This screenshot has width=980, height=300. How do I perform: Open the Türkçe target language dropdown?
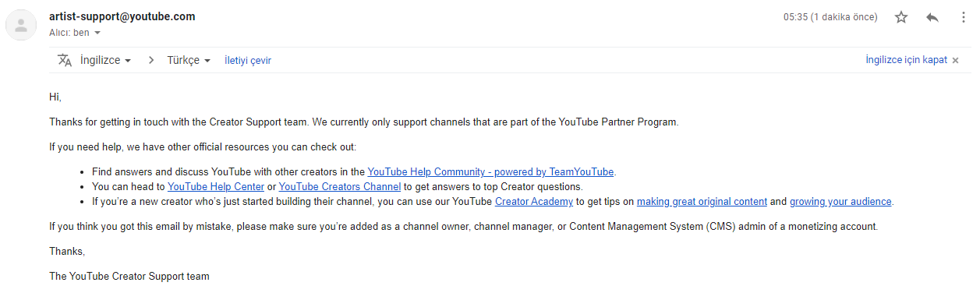click(189, 60)
